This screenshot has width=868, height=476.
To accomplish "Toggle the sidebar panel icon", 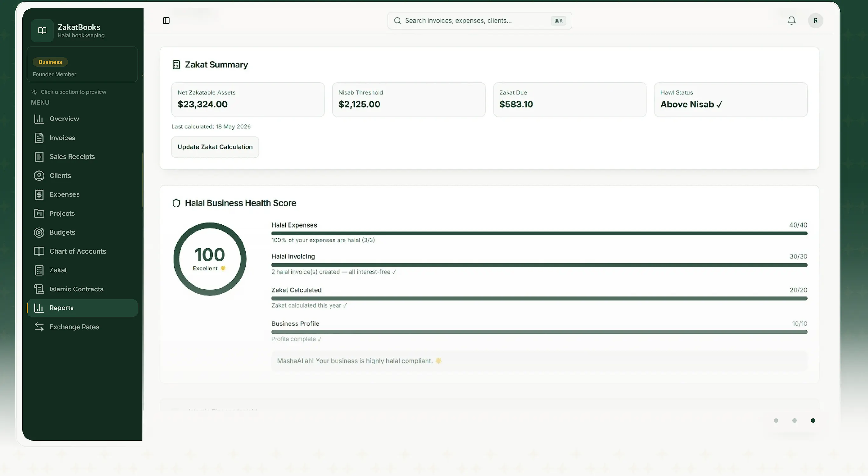I will [x=166, y=21].
